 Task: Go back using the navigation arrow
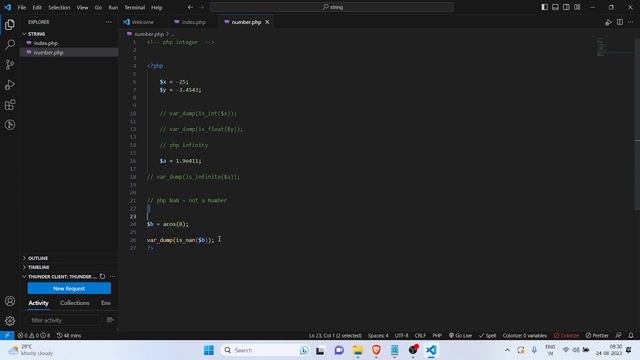[x=190, y=7]
